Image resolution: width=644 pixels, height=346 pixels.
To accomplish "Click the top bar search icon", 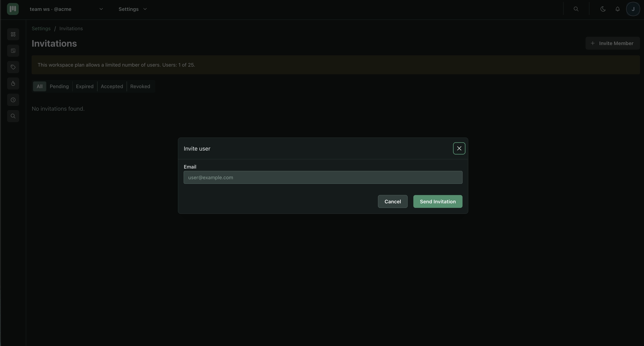I will (576, 9).
